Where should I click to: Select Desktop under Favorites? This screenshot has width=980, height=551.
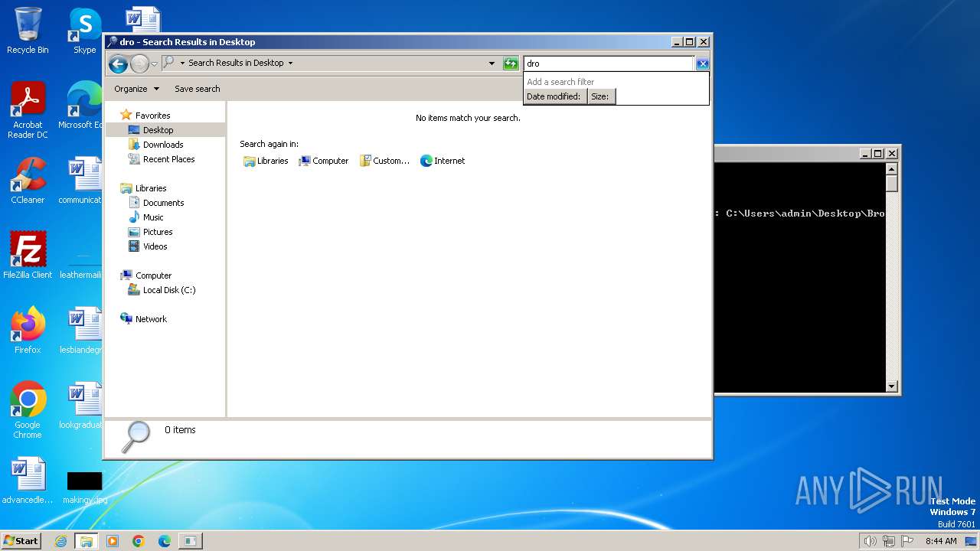[158, 130]
